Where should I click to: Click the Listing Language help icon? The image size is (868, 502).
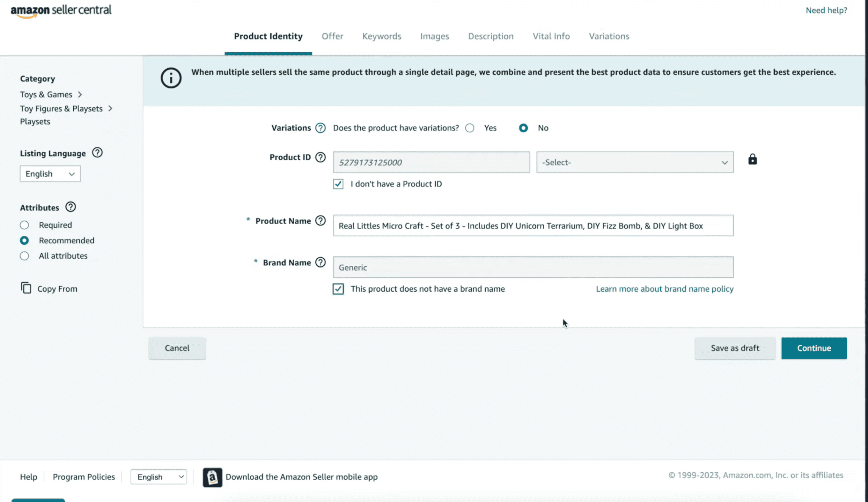[97, 153]
